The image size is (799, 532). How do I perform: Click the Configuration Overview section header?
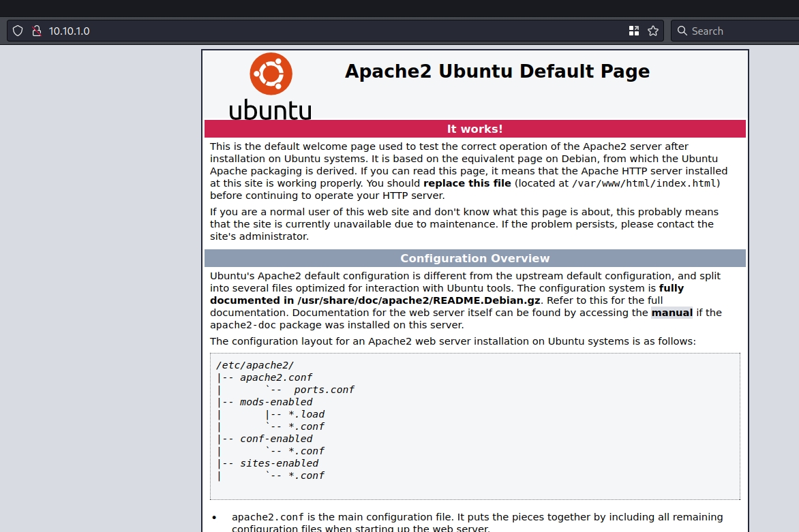(474, 258)
